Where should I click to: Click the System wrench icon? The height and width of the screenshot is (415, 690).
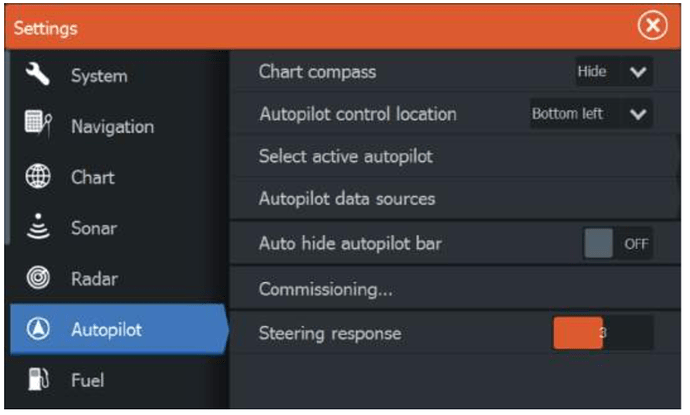click(37, 74)
